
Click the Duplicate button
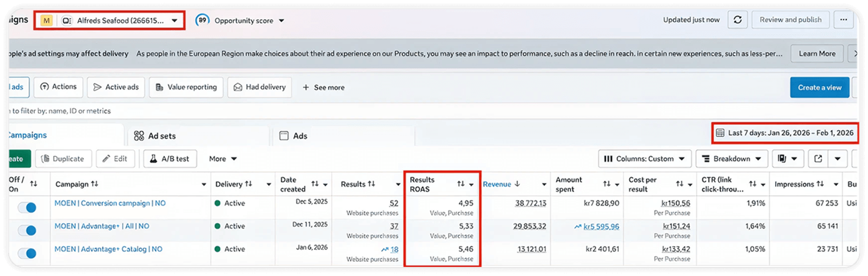pos(63,159)
